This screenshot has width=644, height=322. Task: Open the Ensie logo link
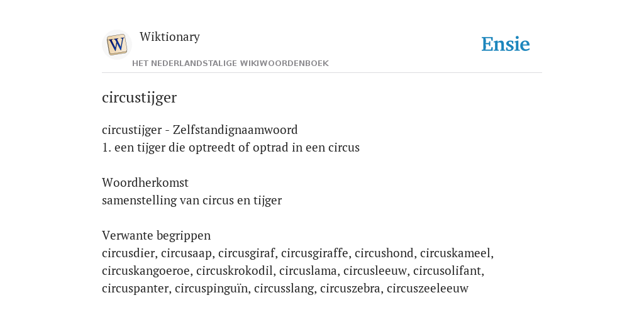pyautogui.click(x=506, y=45)
